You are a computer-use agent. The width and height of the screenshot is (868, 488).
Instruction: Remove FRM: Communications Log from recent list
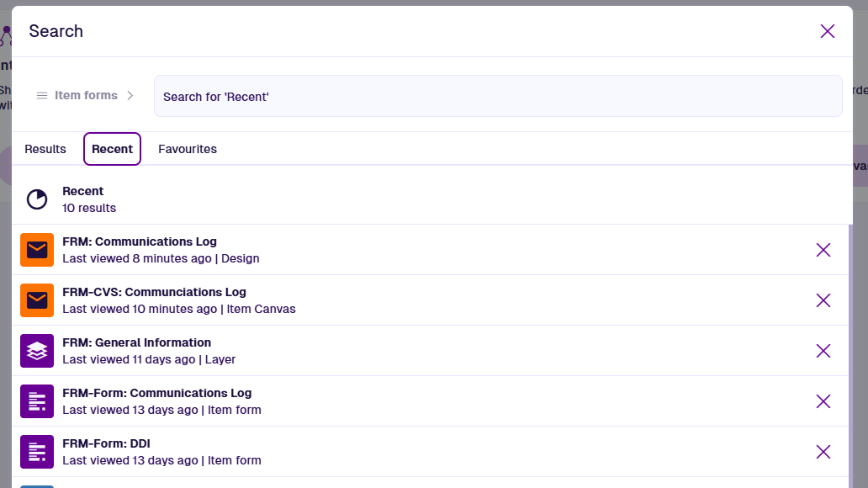[823, 250]
